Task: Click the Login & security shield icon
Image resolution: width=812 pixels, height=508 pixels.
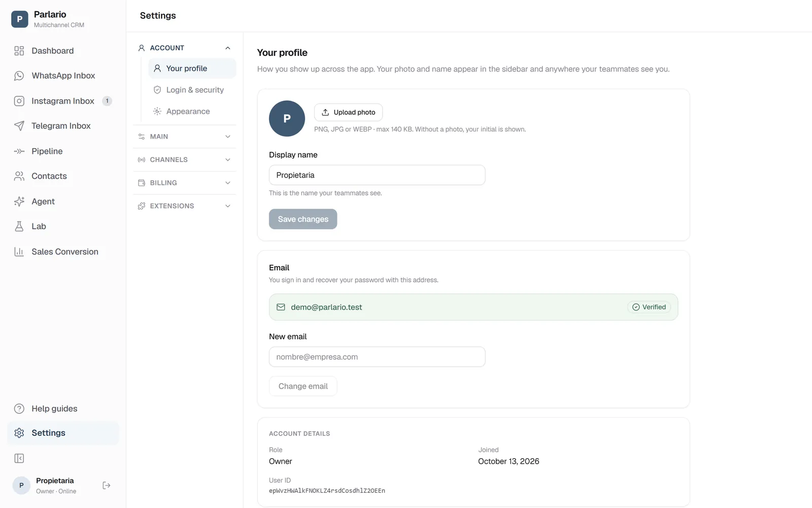Action: (157, 90)
